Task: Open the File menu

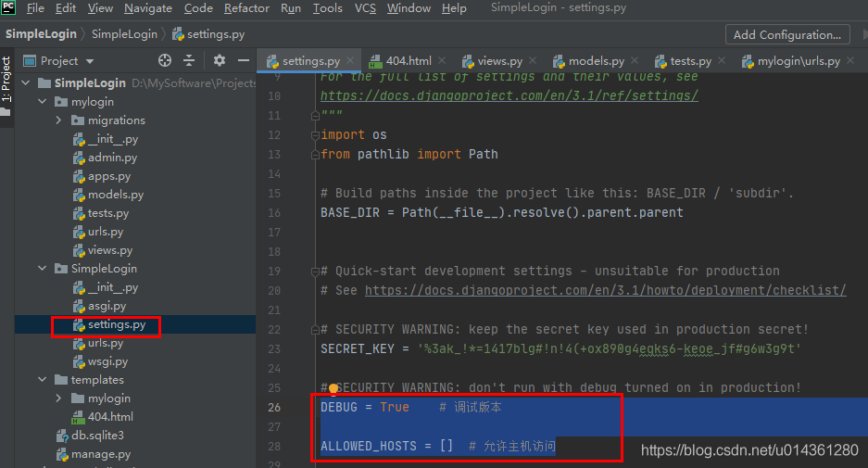Action: pyautogui.click(x=35, y=8)
